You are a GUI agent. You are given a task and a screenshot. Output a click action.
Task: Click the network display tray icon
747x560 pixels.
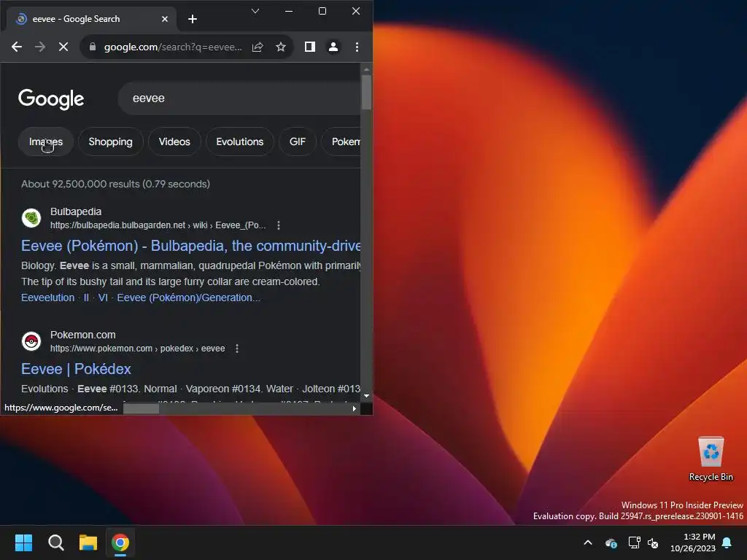coord(634,542)
